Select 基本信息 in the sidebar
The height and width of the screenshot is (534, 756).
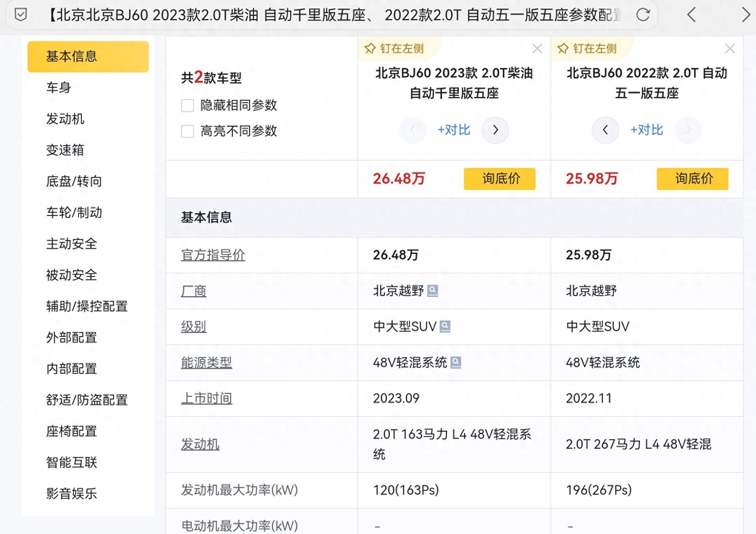pyautogui.click(x=88, y=57)
